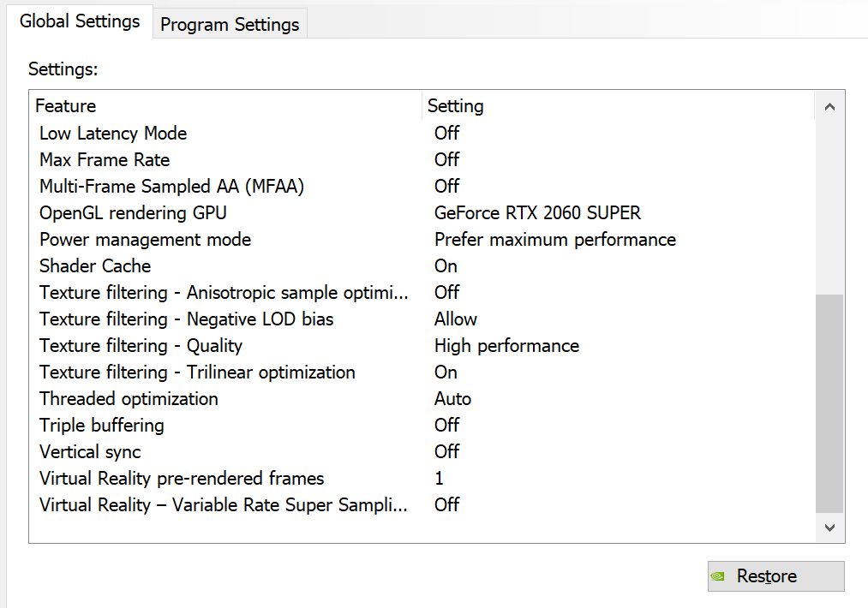Select the OpenGL rendering GPU row
The height and width of the screenshot is (608, 868).
[x=422, y=213]
